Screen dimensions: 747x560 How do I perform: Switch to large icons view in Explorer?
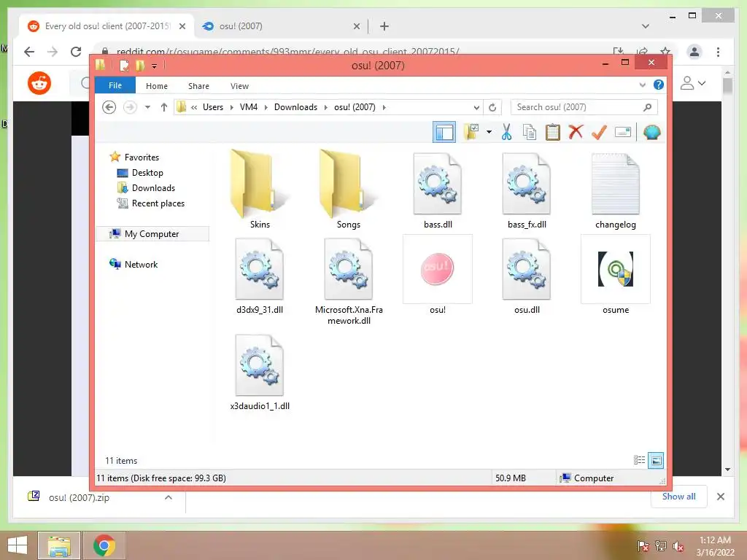coord(656,460)
